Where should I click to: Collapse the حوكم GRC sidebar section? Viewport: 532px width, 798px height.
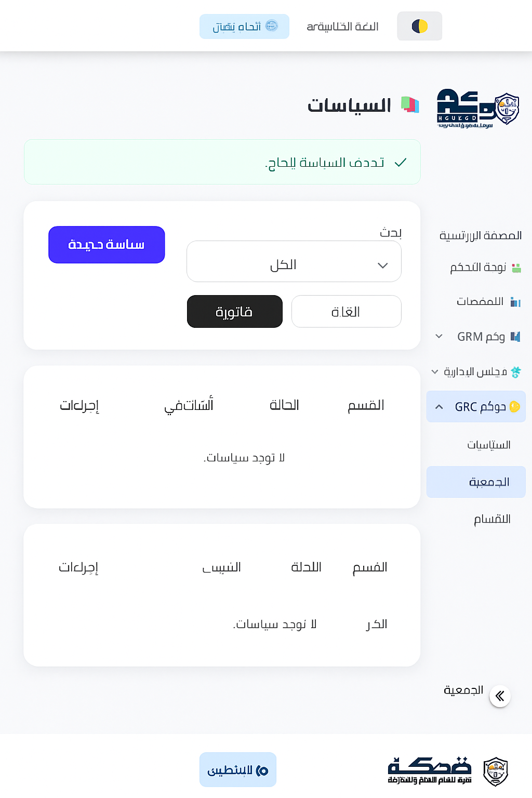coord(439,406)
